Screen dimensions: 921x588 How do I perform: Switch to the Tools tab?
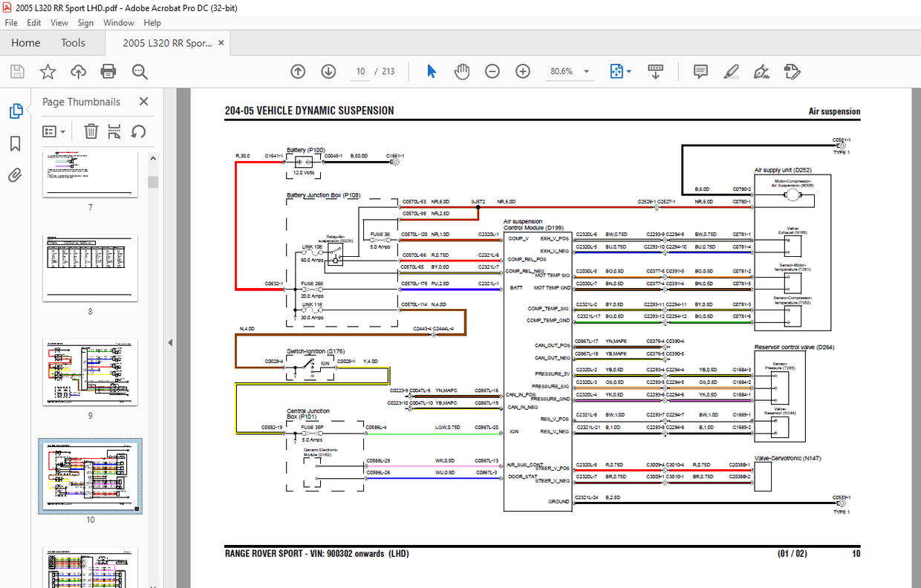(x=73, y=43)
